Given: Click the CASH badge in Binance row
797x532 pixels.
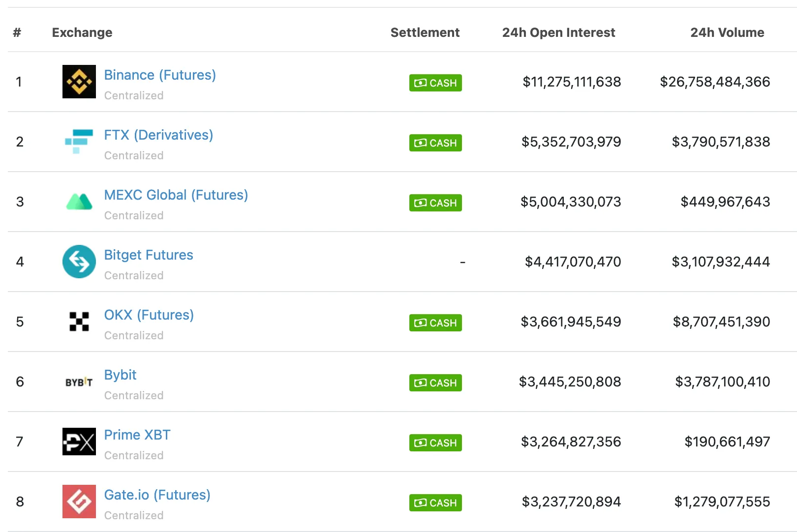Looking at the screenshot, I should pos(435,83).
